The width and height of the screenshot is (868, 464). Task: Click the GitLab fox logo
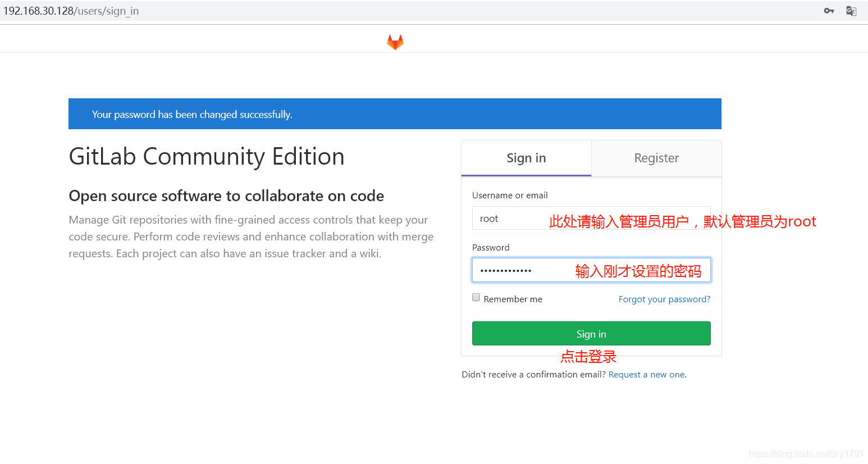395,41
